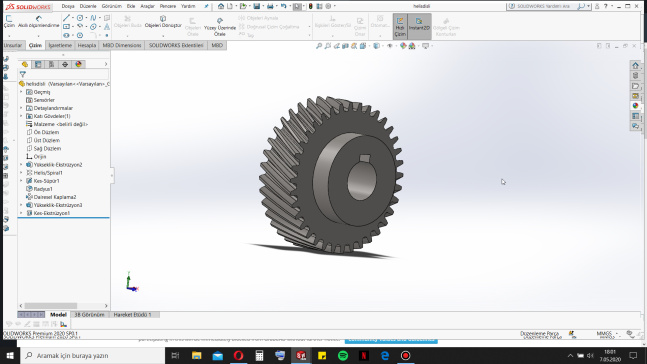Open the Akıllı ölçümlendirme dimension tool
This screenshot has width=647, height=364.
[39, 22]
